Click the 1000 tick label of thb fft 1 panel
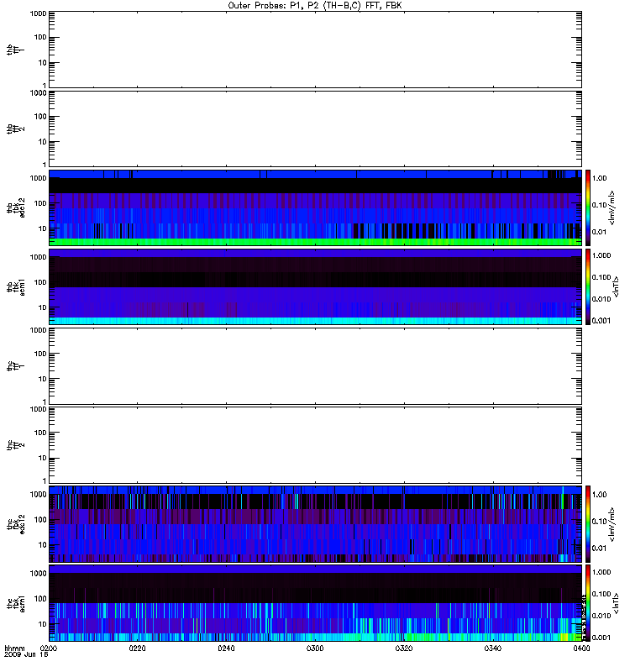 pos(38,13)
